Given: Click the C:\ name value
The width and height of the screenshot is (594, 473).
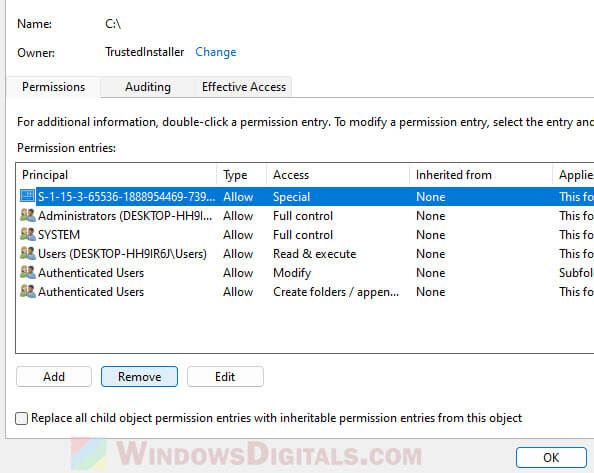Looking at the screenshot, I should [x=113, y=24].
